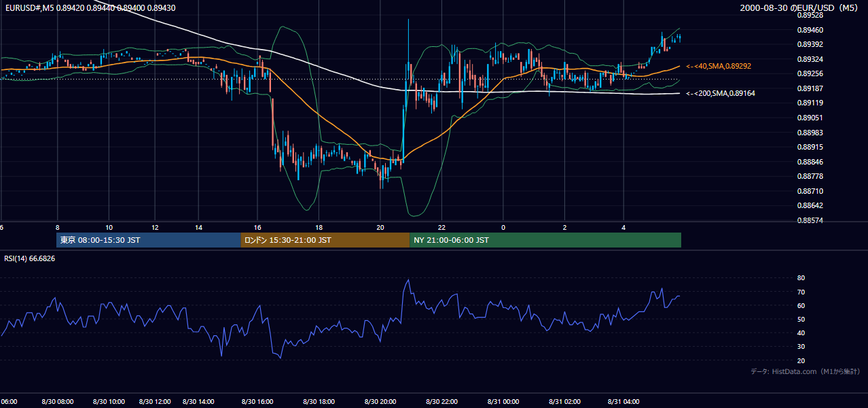The image size is (868, 408).
Task: Click RSI scale level 40
Action: pos(801,333)
